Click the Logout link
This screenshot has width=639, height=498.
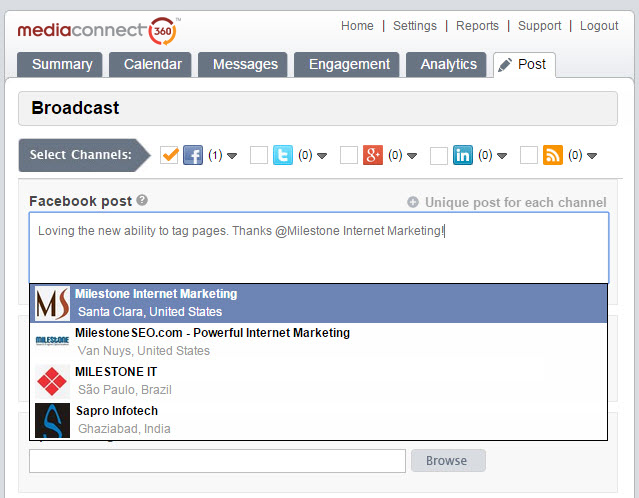point(599,26)
